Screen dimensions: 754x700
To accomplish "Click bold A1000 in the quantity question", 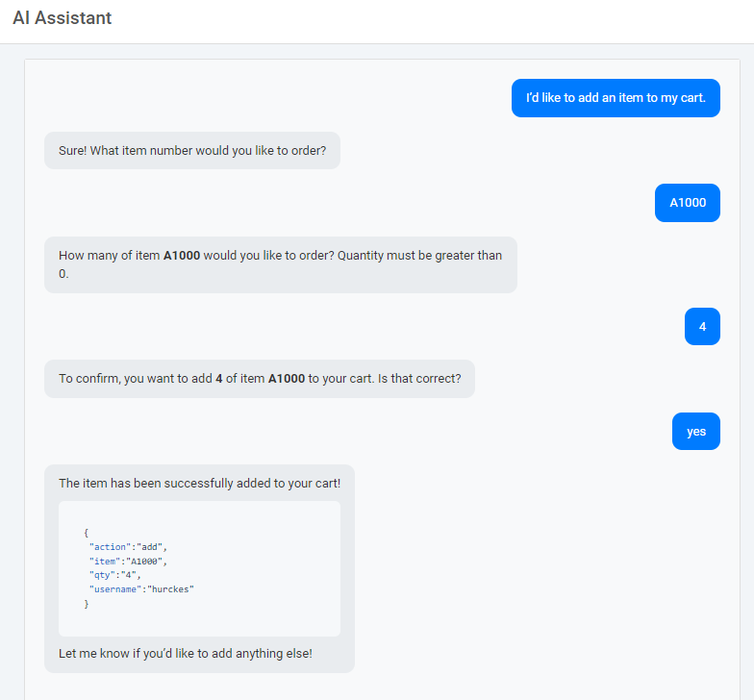I will (182, 256).
